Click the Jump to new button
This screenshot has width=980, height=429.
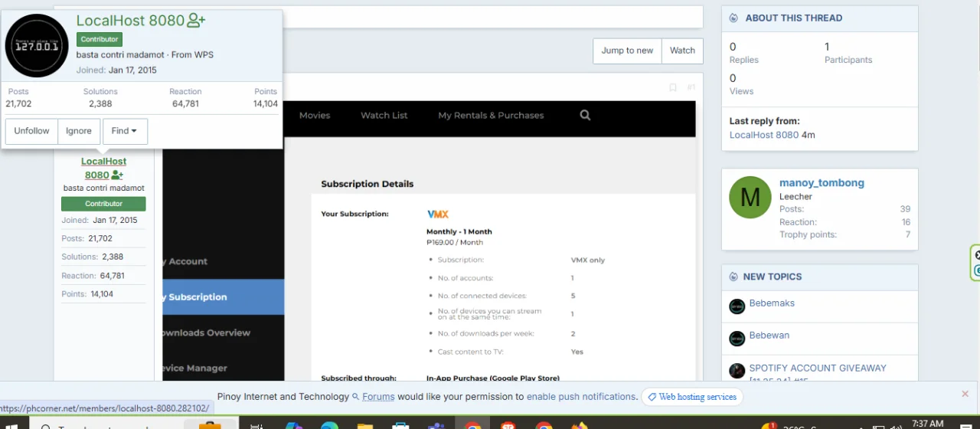click(627, 51)
